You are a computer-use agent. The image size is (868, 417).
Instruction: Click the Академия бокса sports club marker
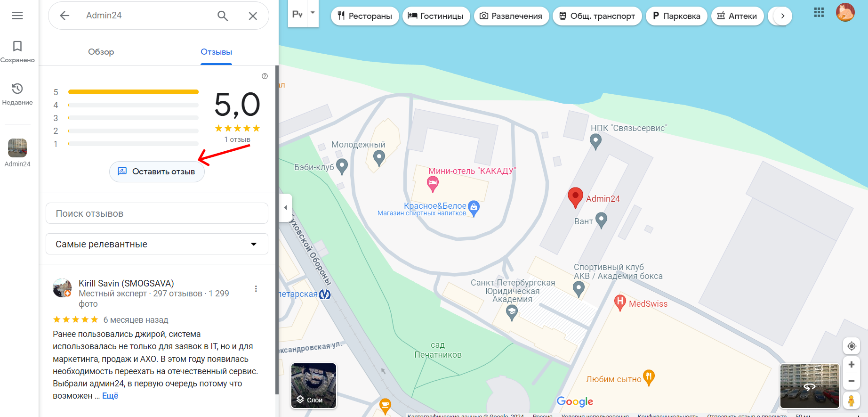click(x=579, y=289)
